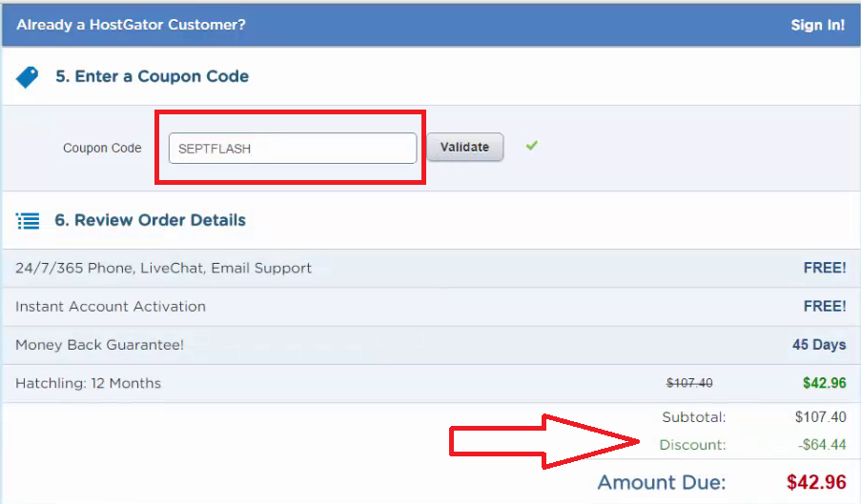
Task: Click the struck-through $107.40 original price
Action: pos(689,383)
